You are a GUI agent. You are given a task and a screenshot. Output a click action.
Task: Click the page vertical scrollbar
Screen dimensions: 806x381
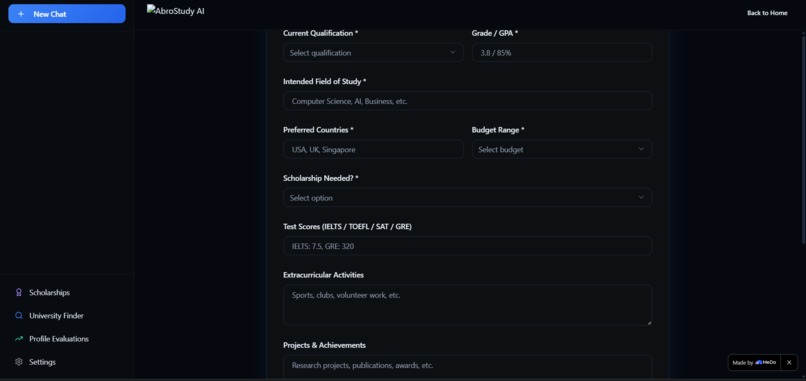(803, 139)
